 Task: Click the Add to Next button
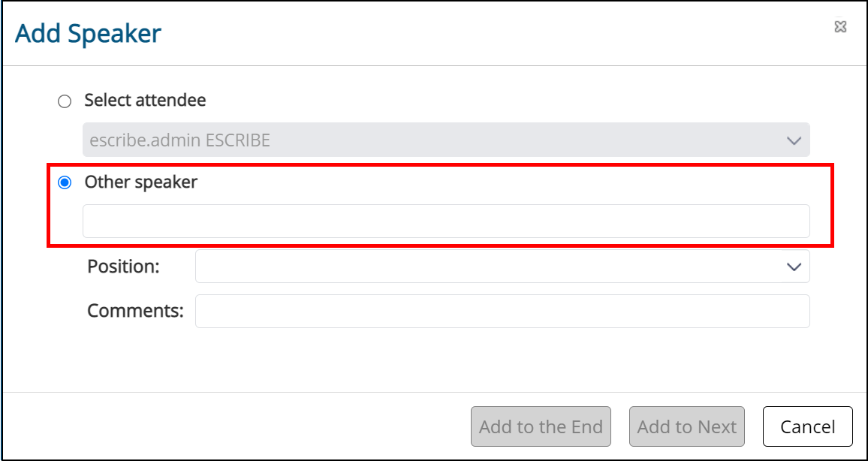point(687,426)
